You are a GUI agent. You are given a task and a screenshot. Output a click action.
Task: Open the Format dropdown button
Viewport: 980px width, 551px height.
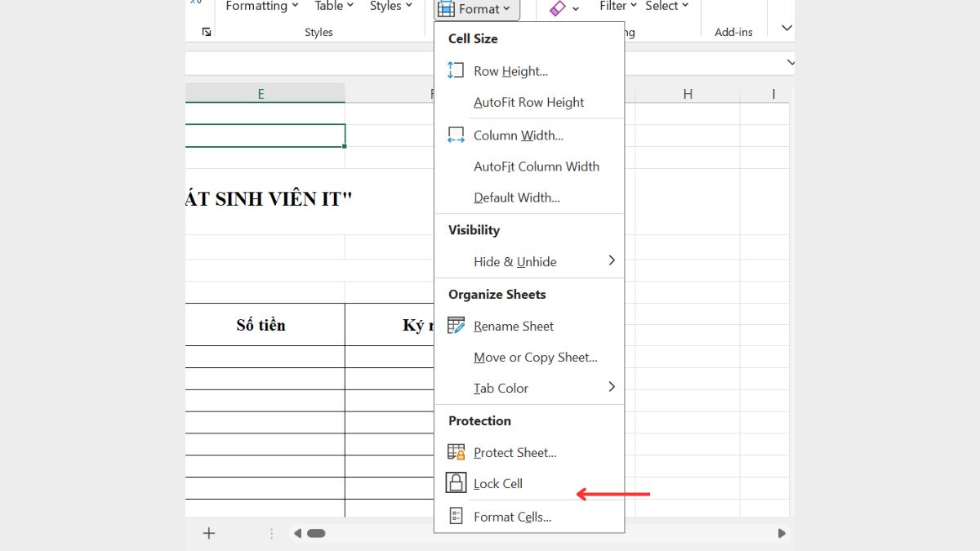477,9
